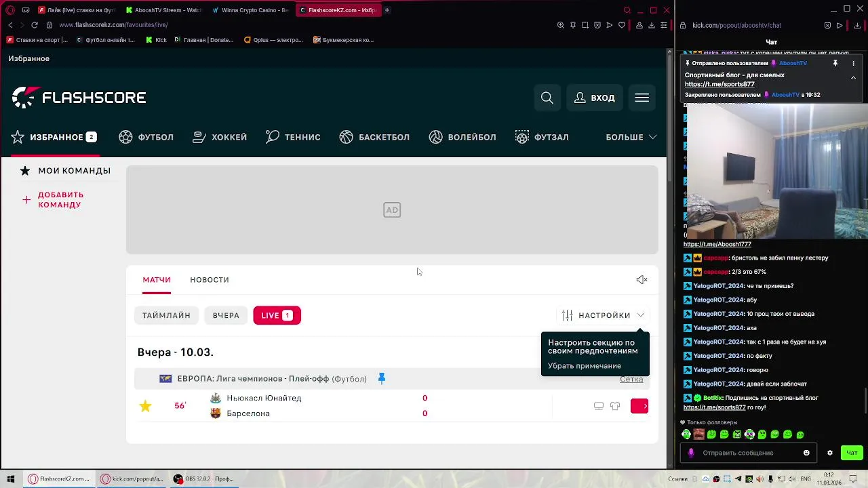This screenshot has width=868, height=488.
Task: Click the green Чат send button
Action: click(x=852, y=453)
